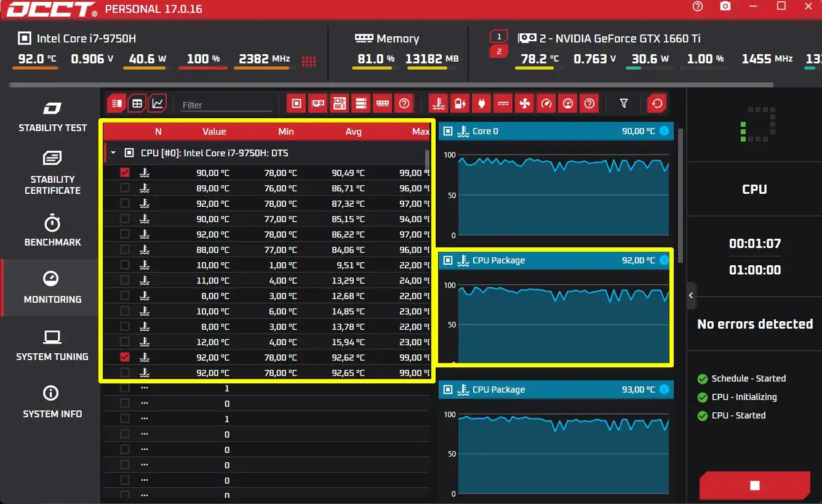
Task: Filter sensors by motherboard hardware
Action: [340, 103]
